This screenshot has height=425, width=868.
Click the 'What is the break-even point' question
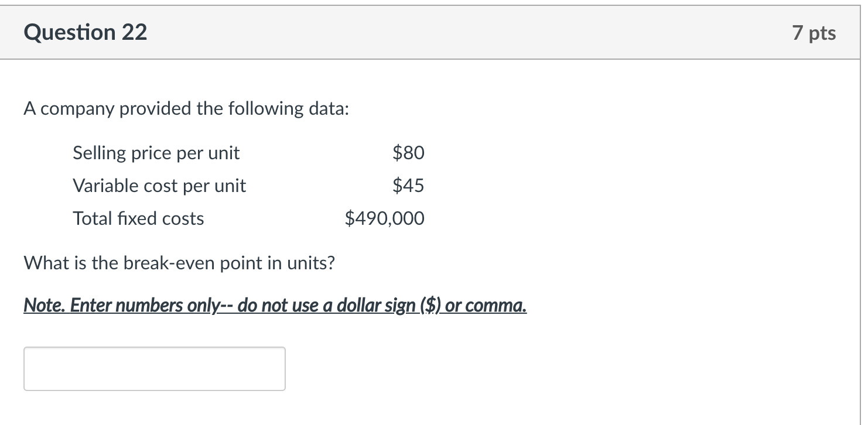coord(179,263)
